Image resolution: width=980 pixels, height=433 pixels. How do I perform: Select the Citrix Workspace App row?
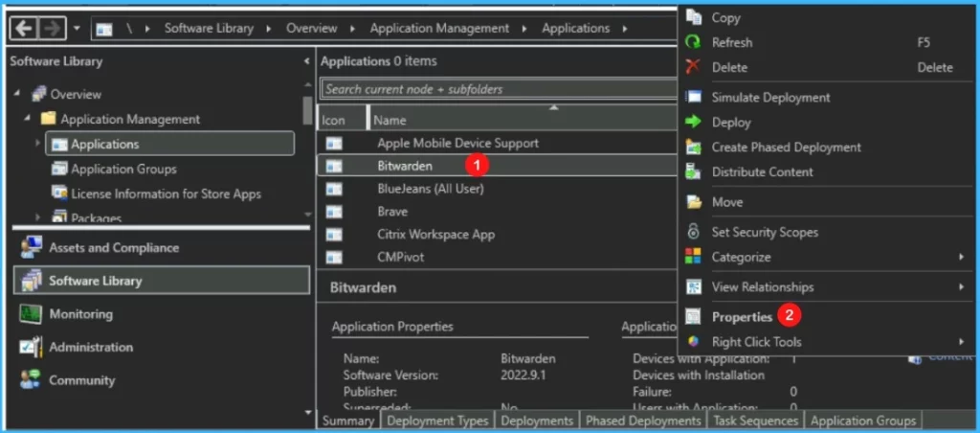tap(499, 235)
